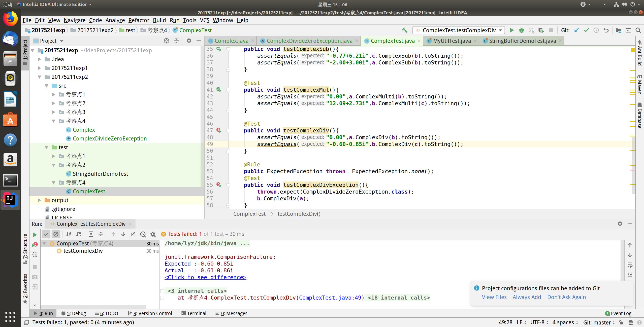644x327 pixels.
Task: Click Always Add in Git notification
Action: pos(527,297)
